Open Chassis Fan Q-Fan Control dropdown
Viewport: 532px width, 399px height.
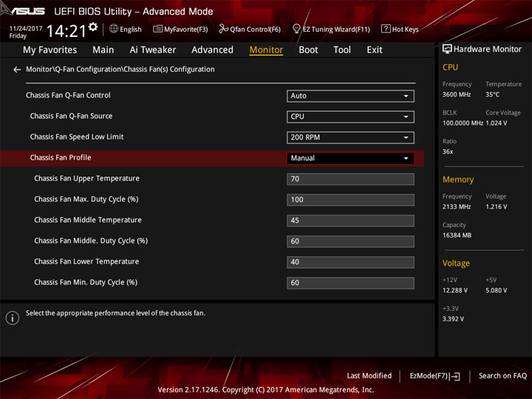pos(350,96)
